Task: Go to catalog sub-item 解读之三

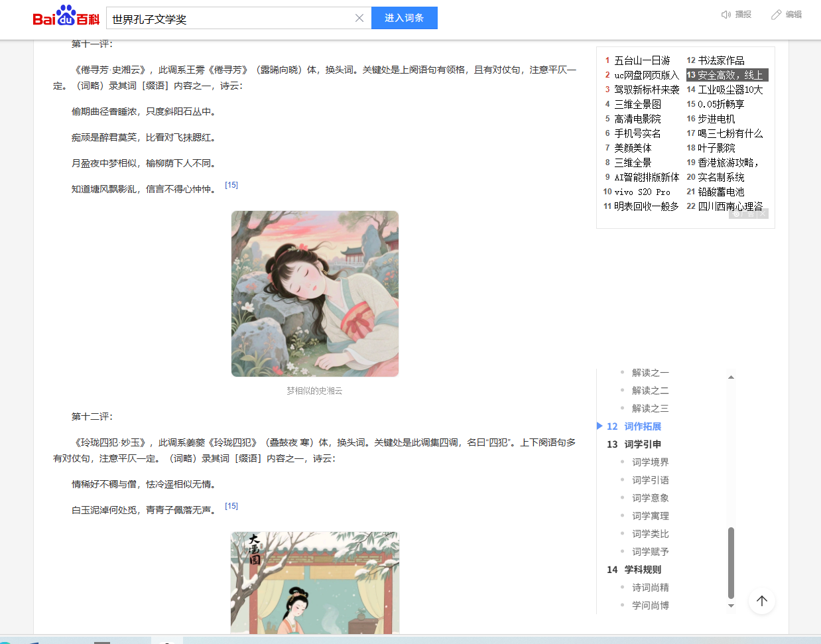Action: point(650,409)
